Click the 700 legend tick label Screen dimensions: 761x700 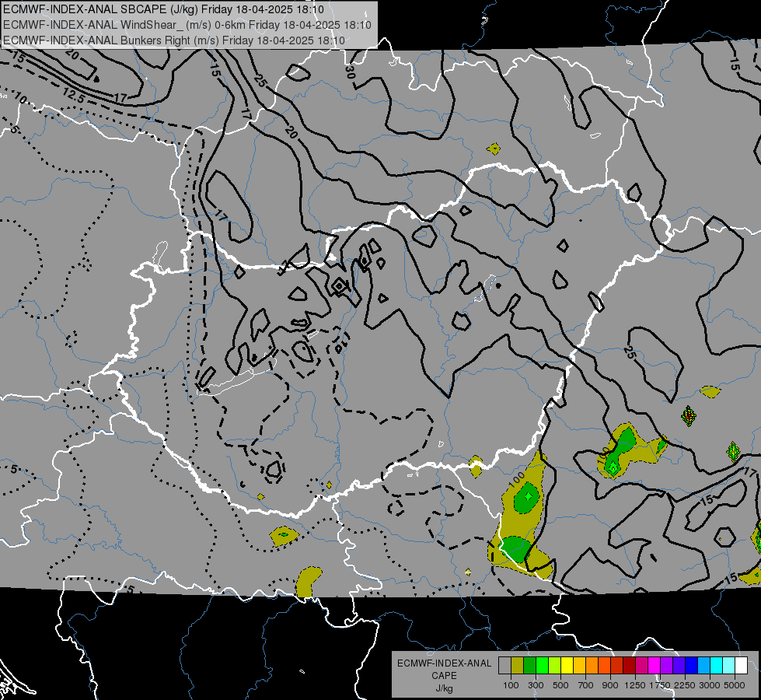(x=586, y=685)
